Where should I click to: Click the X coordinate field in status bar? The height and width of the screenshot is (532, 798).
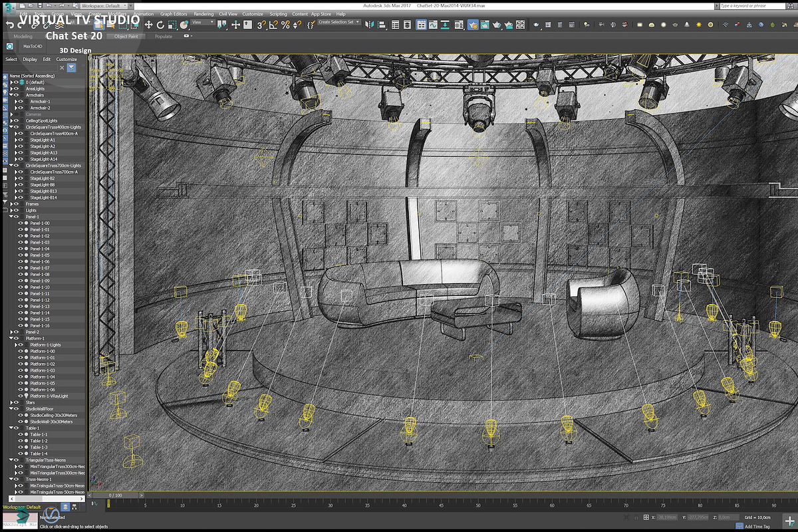tap(667, 517)
